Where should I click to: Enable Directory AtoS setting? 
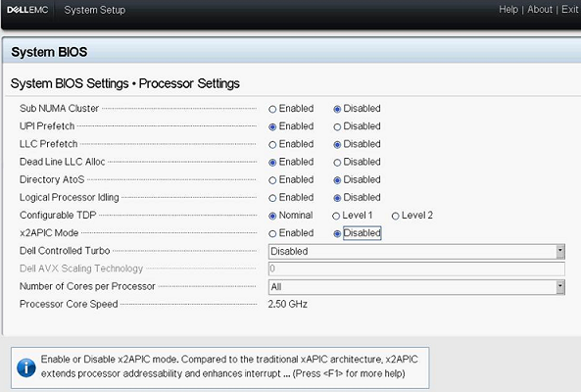272,180
